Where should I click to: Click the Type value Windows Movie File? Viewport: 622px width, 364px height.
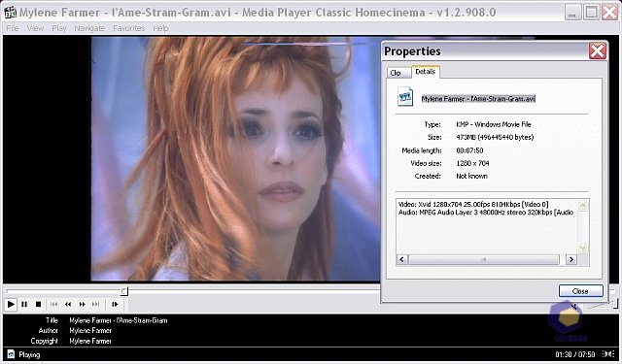(x=494, y=124)
